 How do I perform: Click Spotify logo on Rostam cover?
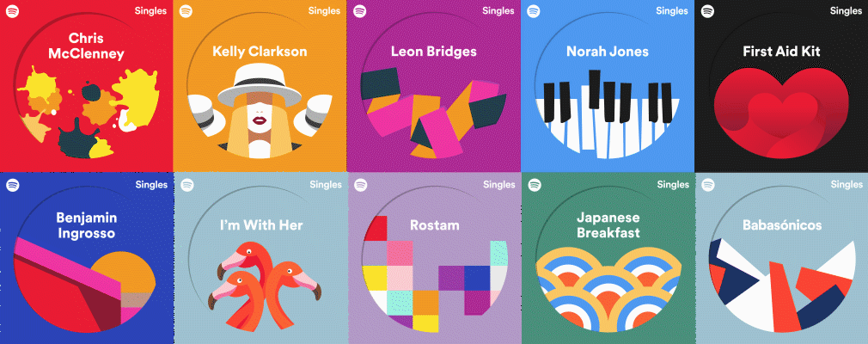(361, 184)
